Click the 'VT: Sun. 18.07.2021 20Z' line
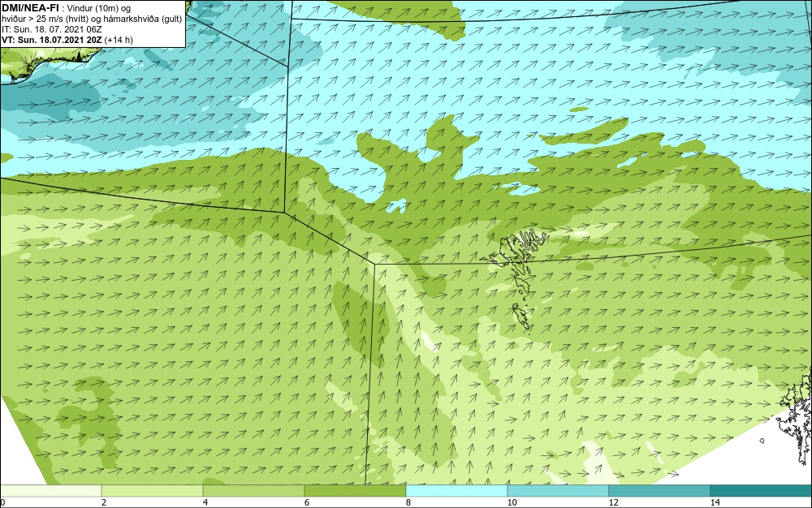This screenshot has width=812, height=508. 52,40
